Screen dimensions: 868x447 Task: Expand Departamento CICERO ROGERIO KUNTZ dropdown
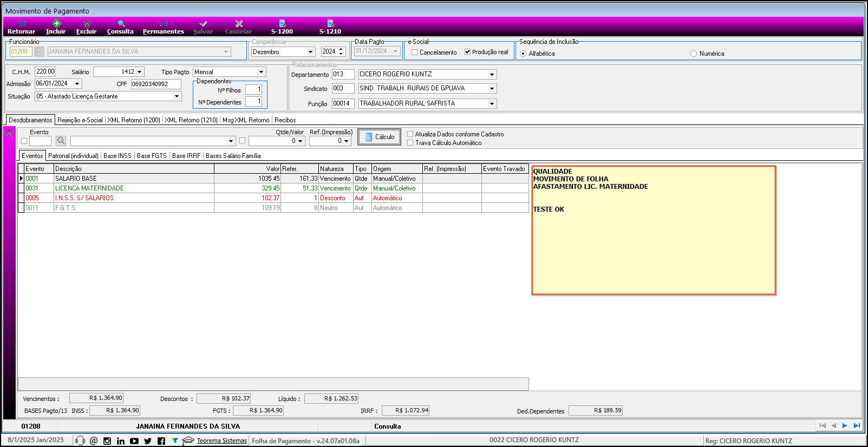tap(492, 75)
